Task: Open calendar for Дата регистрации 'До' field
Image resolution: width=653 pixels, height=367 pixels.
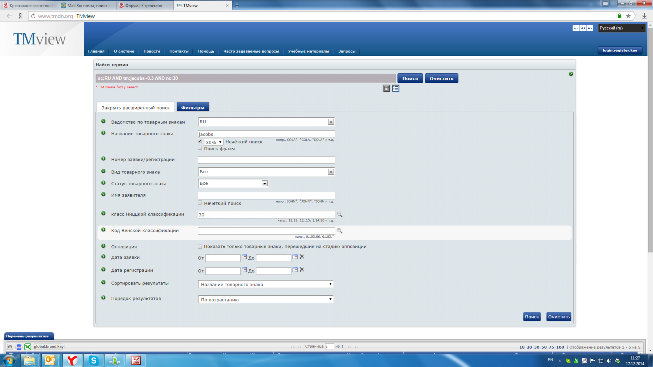Action: 295,270
